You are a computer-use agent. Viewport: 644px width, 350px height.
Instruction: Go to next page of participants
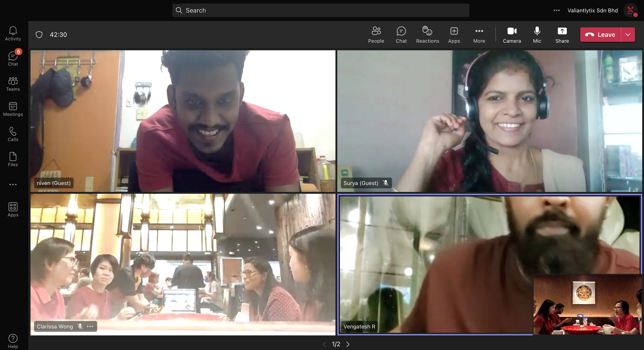pyautogui.click(x=348, y=344)
